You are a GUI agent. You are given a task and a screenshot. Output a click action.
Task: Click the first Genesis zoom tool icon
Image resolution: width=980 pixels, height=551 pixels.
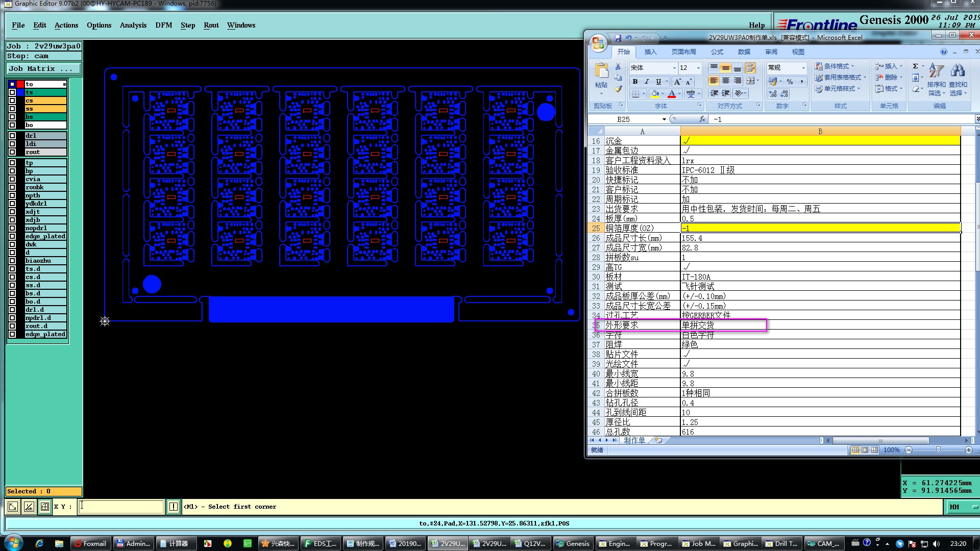click(x=13, y=507)
